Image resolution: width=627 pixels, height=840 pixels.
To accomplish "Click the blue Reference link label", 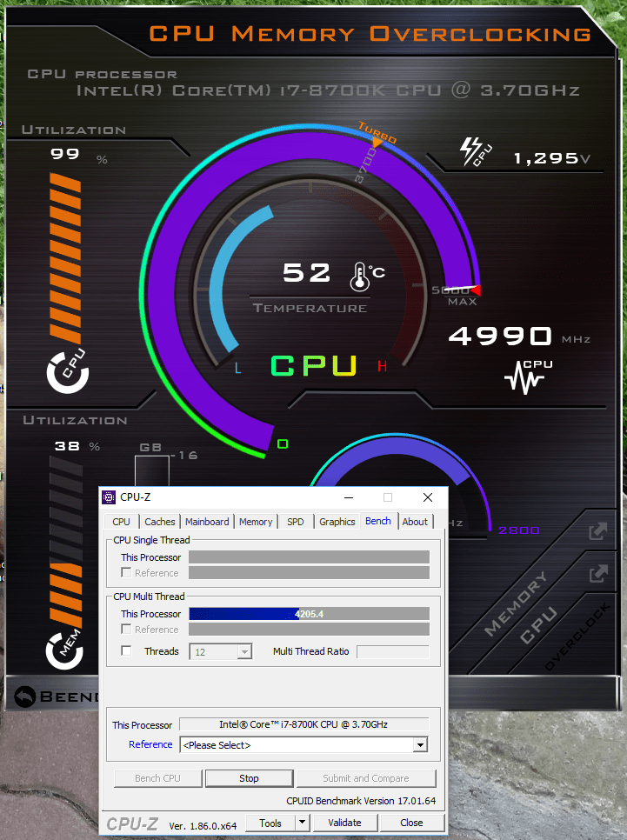I will click(x=150, y=744).
